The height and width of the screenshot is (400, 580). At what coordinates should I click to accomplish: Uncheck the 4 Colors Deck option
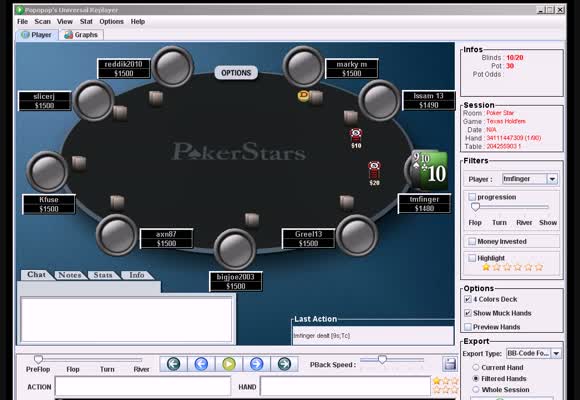[x=468, y=299]
